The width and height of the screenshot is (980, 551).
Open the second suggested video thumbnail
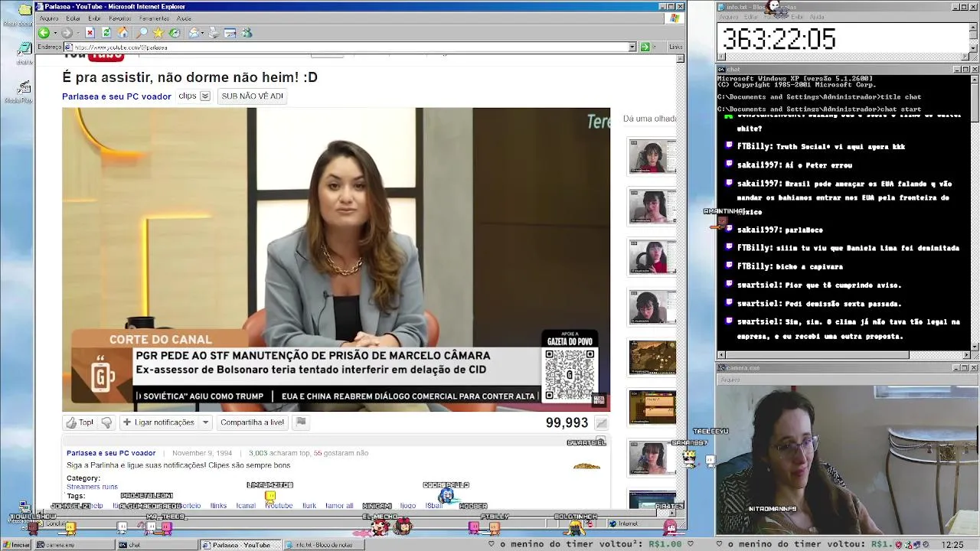click(x=652, y=207)
